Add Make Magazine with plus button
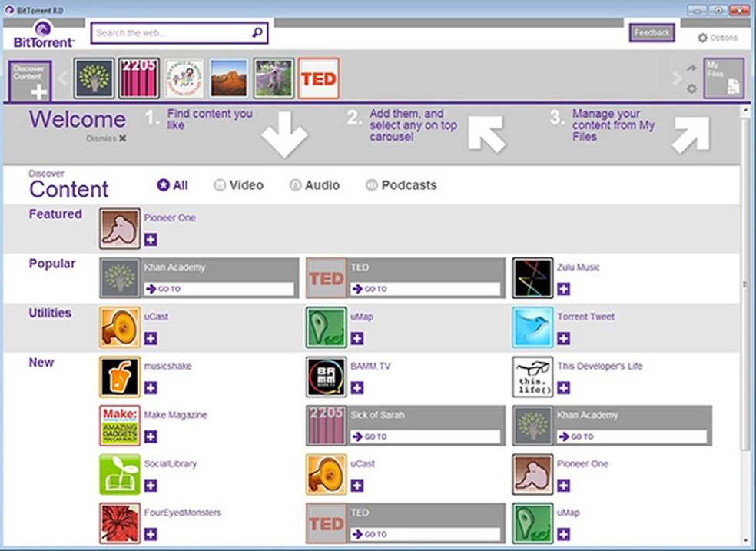The height and width of the screenshot is (551, 756). (151, 436)
